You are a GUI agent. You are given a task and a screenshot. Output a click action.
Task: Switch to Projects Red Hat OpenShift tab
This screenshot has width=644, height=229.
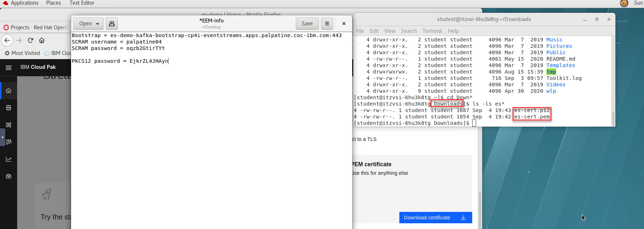pos(36,27)
